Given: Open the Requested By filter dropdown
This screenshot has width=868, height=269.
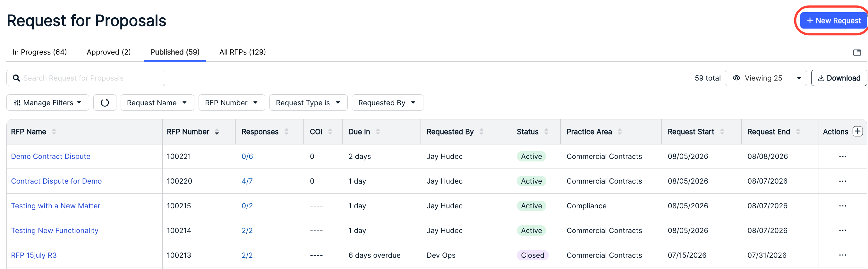Looking at the screenshot, I should [x=387, y=102].
